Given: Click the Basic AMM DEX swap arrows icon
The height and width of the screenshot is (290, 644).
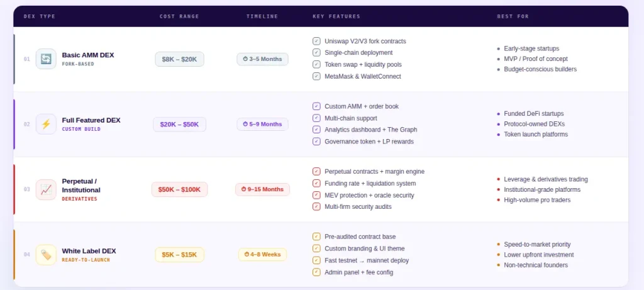Looking at the screenshot, I should tap(46, 59).
